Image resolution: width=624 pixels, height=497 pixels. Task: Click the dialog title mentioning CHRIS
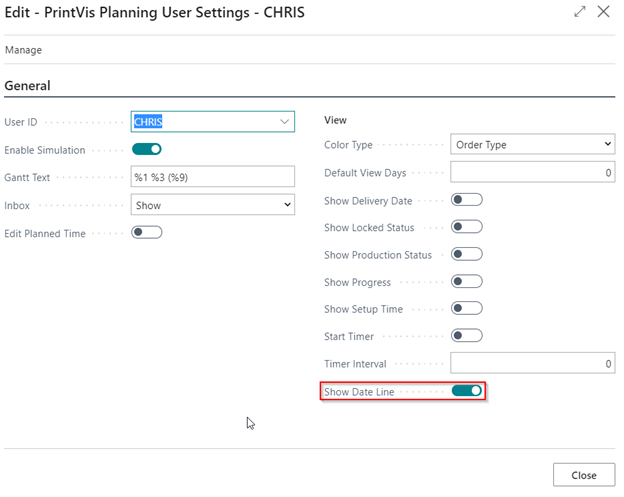(154, 12)
